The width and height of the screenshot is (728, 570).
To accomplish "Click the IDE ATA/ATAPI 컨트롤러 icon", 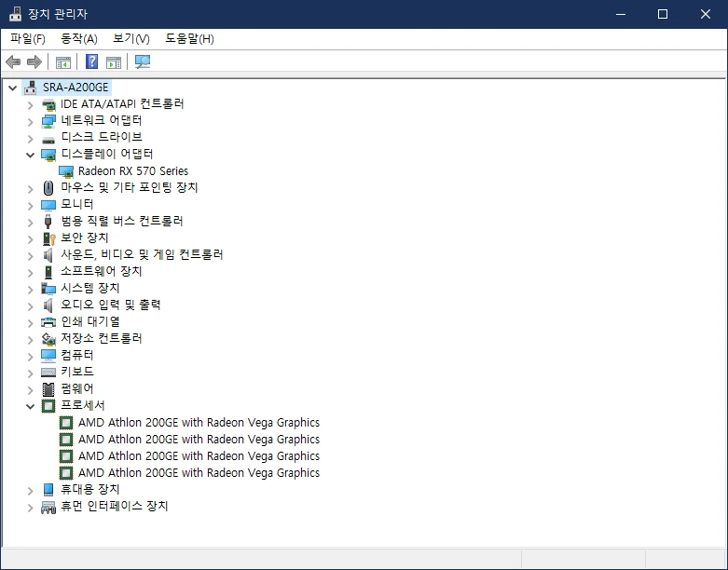I will (48, 104).
